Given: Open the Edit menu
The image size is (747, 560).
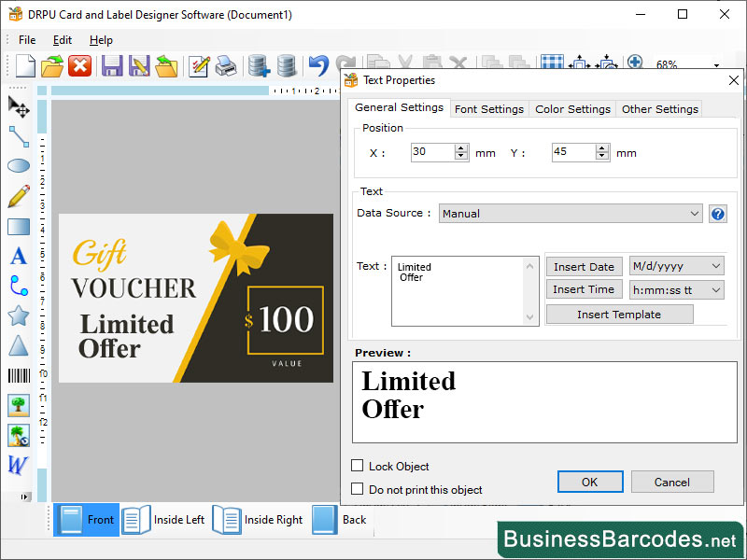Looking at the screenshot, I should (x=62, y=40).
